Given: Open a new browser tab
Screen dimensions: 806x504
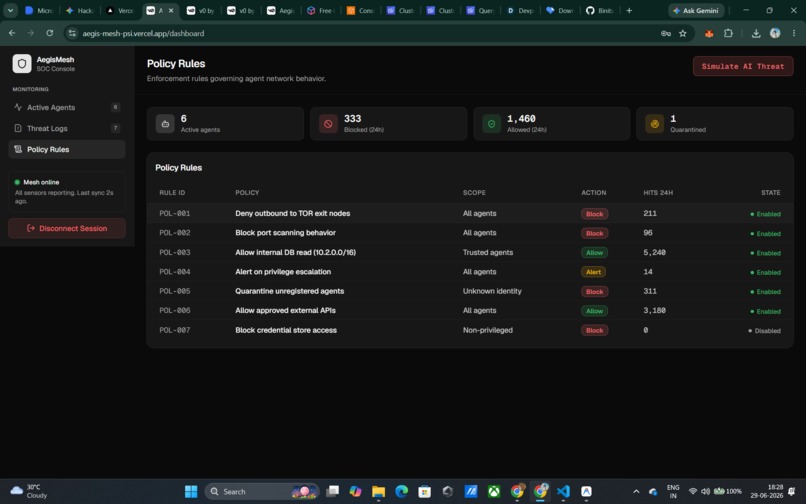Looking at the screenshot, I should pos(629,10).
